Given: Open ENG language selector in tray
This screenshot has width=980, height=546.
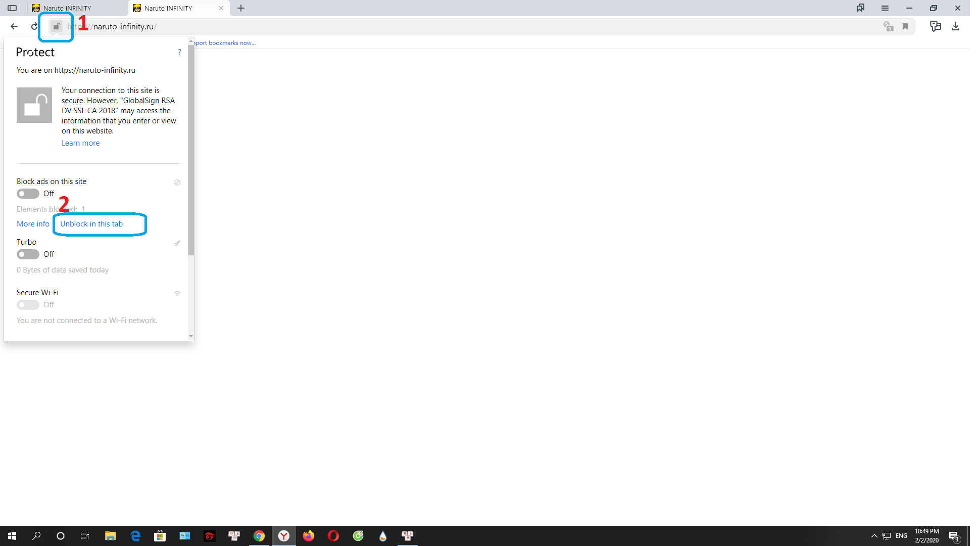Looking at the screenshot, I should point(902,536).
